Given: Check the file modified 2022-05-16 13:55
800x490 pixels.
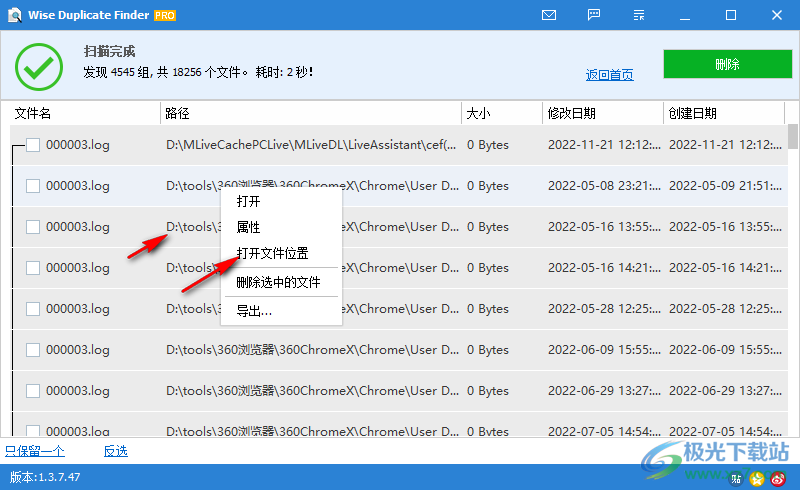Looking at the screenshot, I should [33, 227].
